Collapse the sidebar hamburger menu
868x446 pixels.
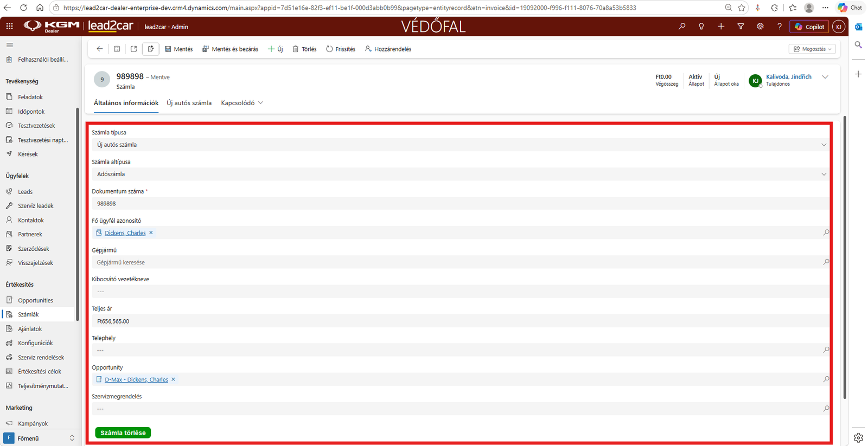pos(10,45)
